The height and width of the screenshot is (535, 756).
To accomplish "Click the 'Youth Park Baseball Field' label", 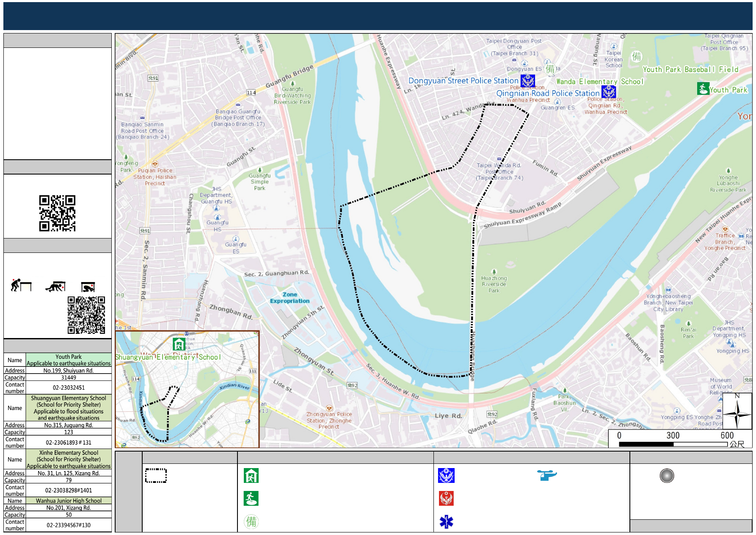I will coord(690,69).
